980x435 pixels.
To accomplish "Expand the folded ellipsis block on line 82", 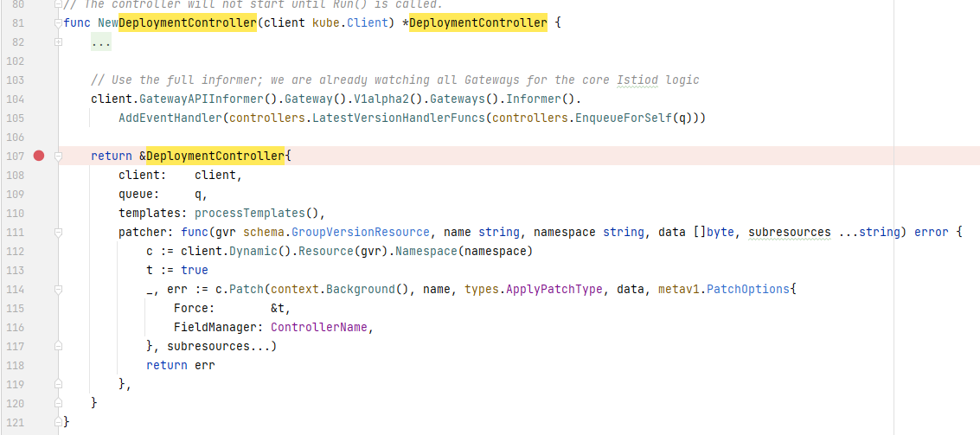I will [x=100, y=42].
